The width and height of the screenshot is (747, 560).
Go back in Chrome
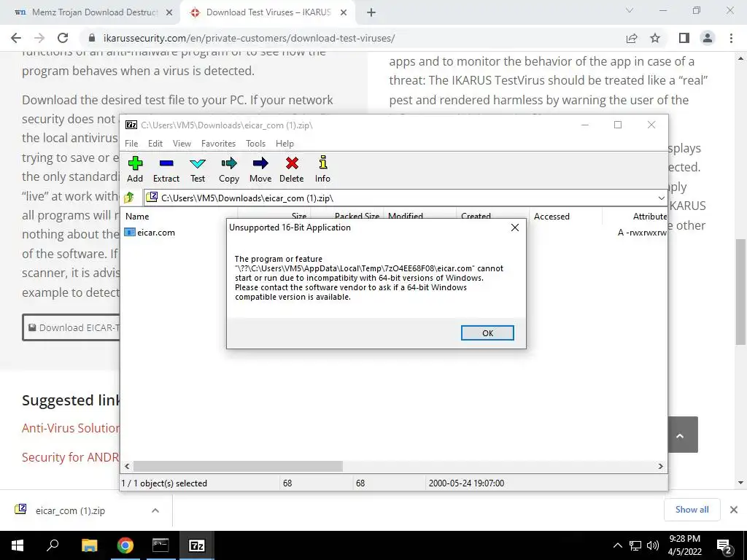click(16, 38)
